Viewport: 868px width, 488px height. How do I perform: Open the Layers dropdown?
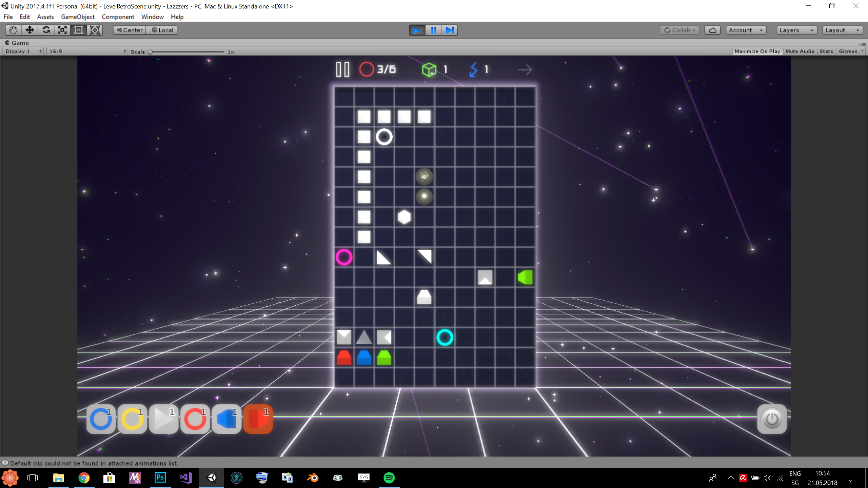796,30
